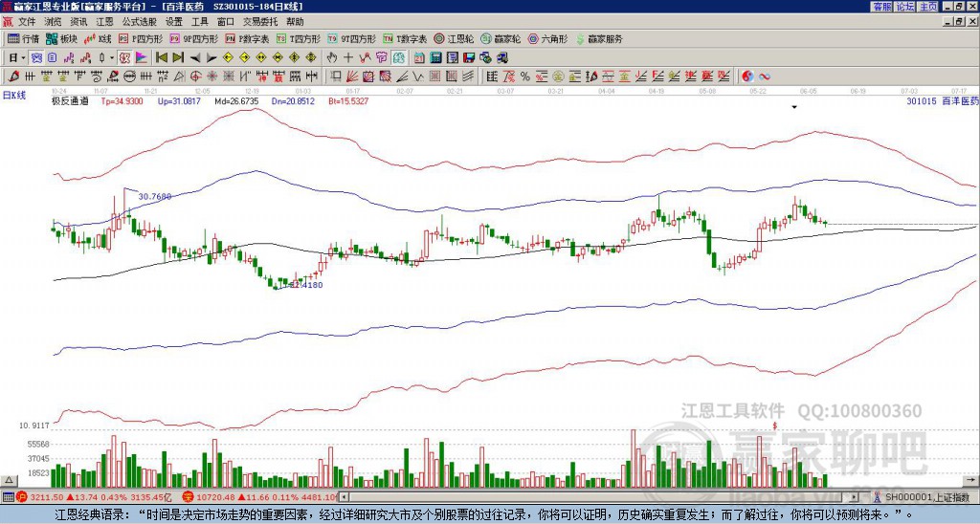Select the red pencil drawing tool
The width and height of the screenshot is (980, 524).
pyautogui.click(x=13, y=76)
